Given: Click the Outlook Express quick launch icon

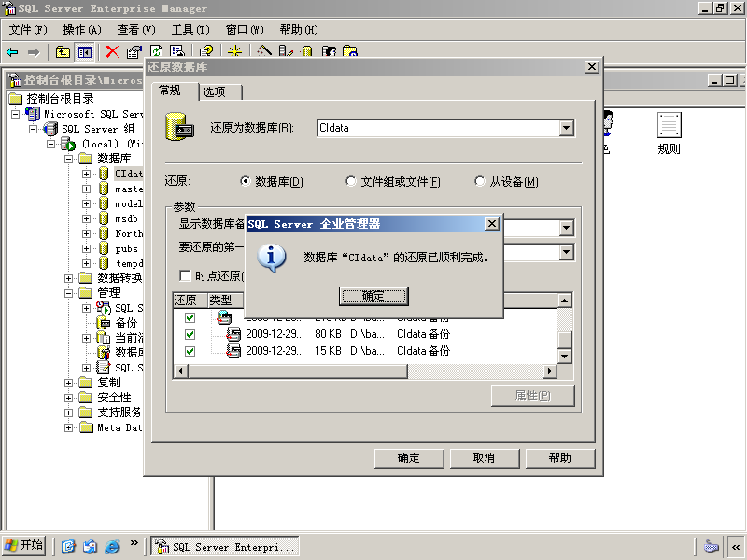Looking at the screenshot, I should [90, 546].
